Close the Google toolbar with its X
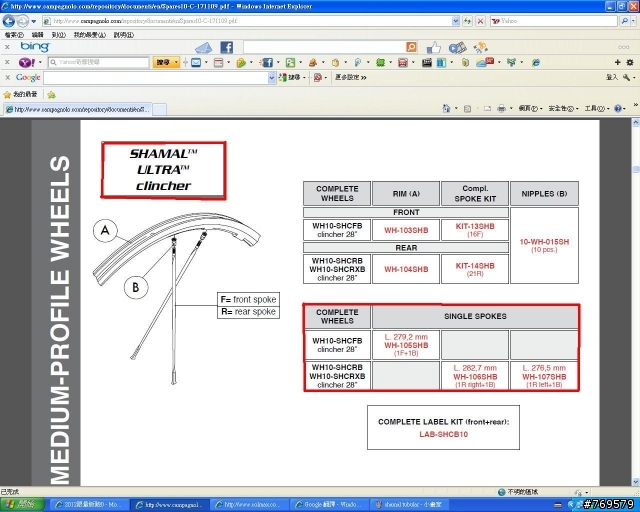Viewport: 640px width, 512px height. (7, 78)
